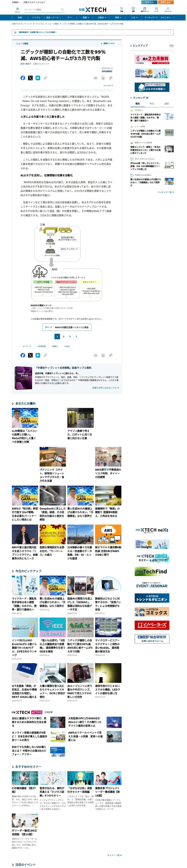Image resolution: width=187 pixels, height=868 pixels.
Task: Go to next page with arrow icon
Action: (76, 336)
